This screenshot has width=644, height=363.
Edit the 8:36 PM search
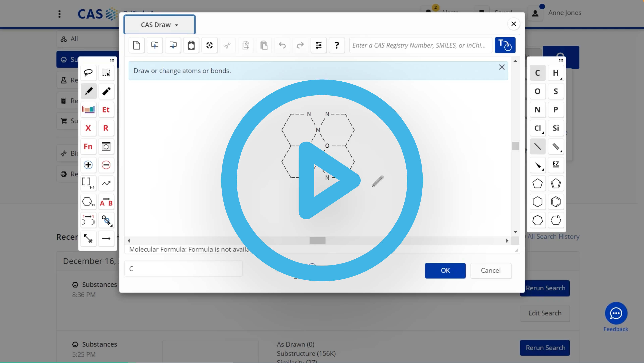[545, 313]
